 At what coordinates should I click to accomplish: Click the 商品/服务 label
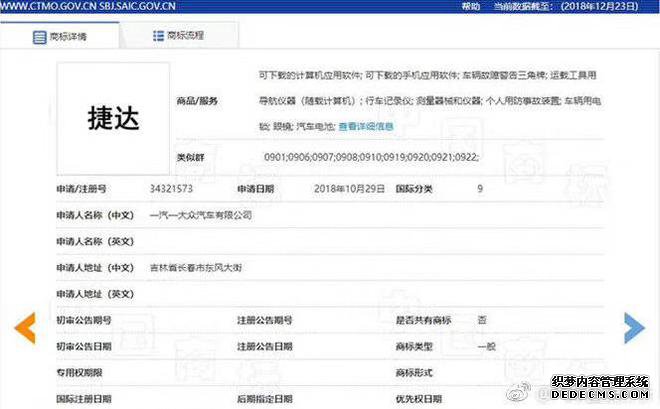[x=197, y=101]
